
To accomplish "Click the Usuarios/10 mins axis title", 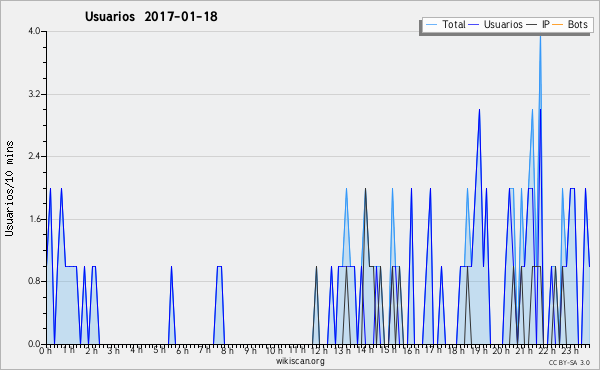I will point(9,188).
